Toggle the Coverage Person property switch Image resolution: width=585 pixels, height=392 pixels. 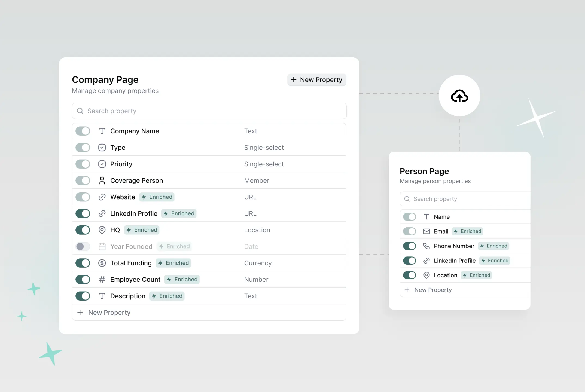[x=83, y=180]
